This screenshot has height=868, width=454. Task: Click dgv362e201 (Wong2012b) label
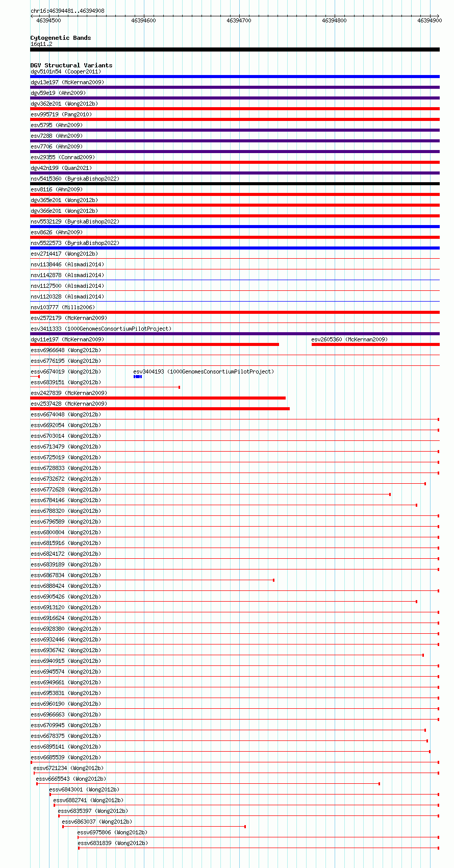(64, 104)
